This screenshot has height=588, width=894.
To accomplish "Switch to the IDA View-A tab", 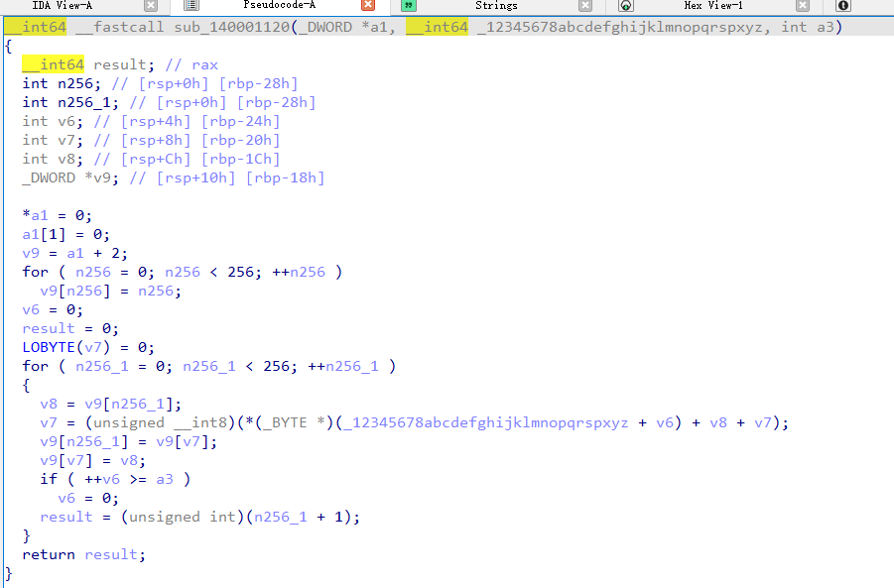I will 62,6.
